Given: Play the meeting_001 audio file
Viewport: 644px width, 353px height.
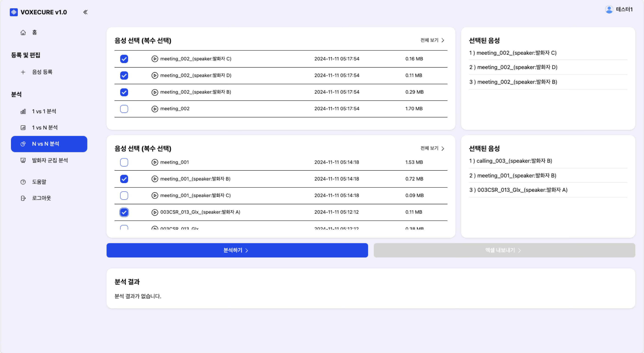Looking at the screenshot, I should [155, 162].
